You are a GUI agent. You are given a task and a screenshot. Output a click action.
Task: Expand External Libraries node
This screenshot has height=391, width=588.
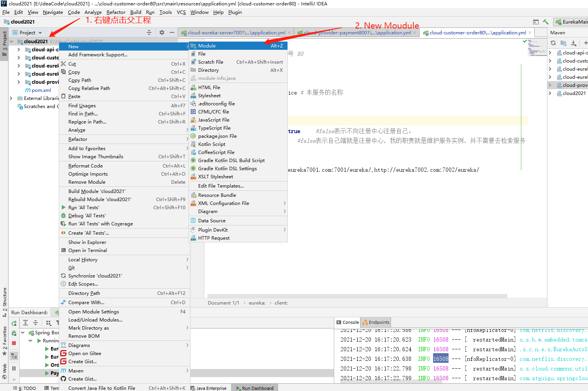point(11,98)
